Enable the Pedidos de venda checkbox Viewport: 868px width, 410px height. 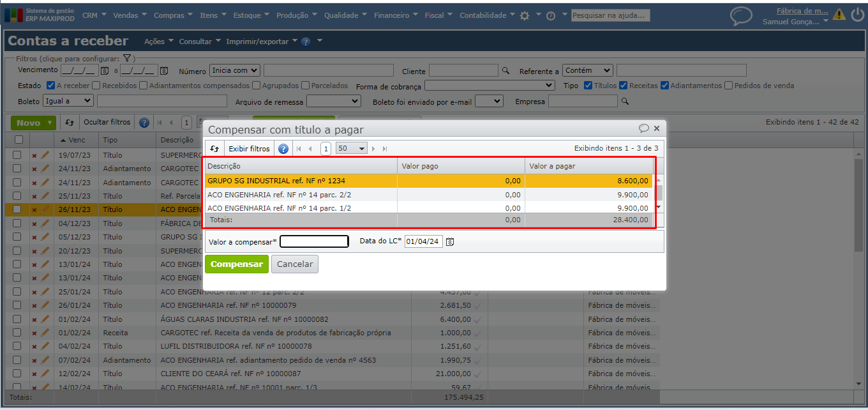(x=728, y=86)
